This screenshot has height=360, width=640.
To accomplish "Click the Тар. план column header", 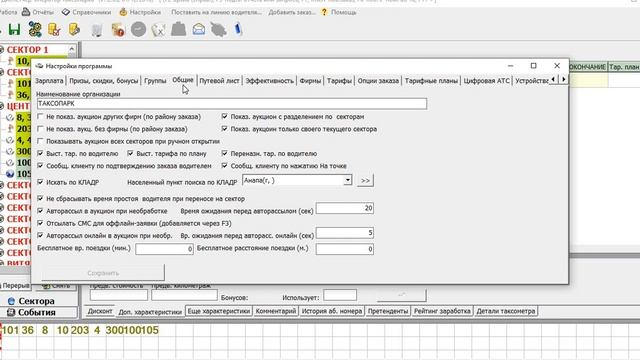I will pyautogui.click(x=624, y=67).
